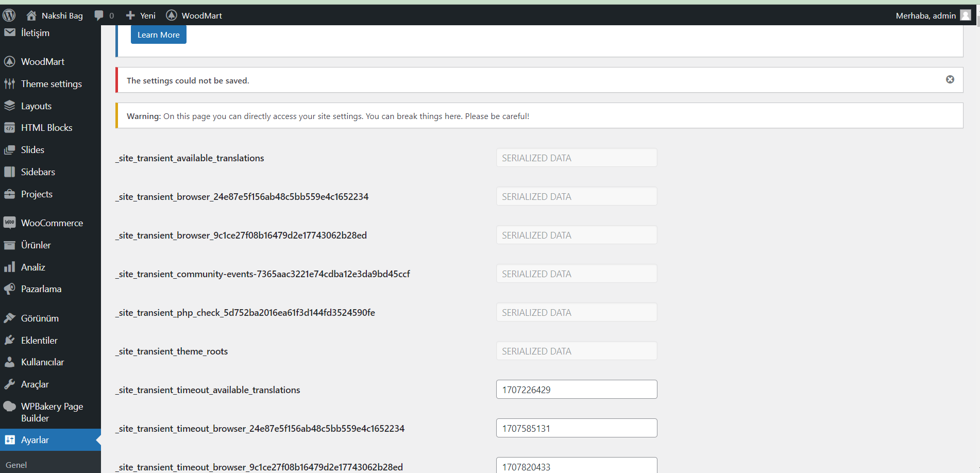Click the WordPress logo icon
980x473 pixels.
9,15
